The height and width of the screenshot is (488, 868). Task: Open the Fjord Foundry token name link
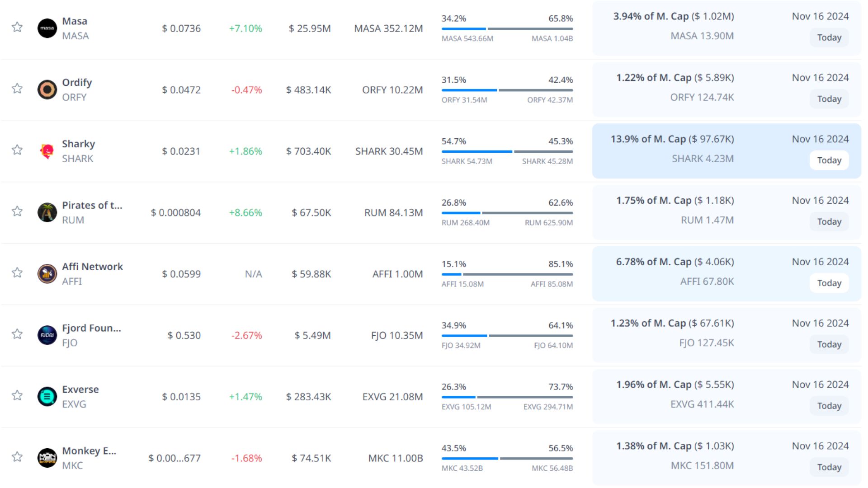pyautogui.click(x=91, y=328)
